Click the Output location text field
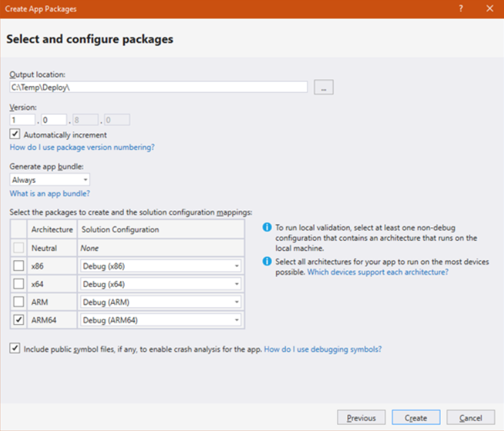This screenshot has height=431, width=504. point(158,87)
